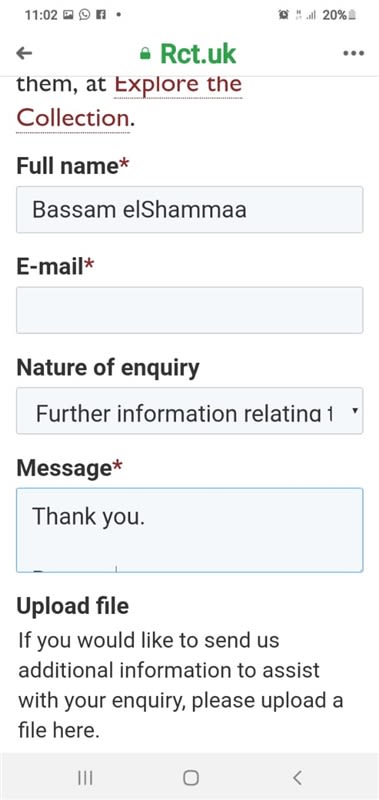The image size is (379, 800).
Task: Focus the empty E-mail input field
Action: point(190,310)
